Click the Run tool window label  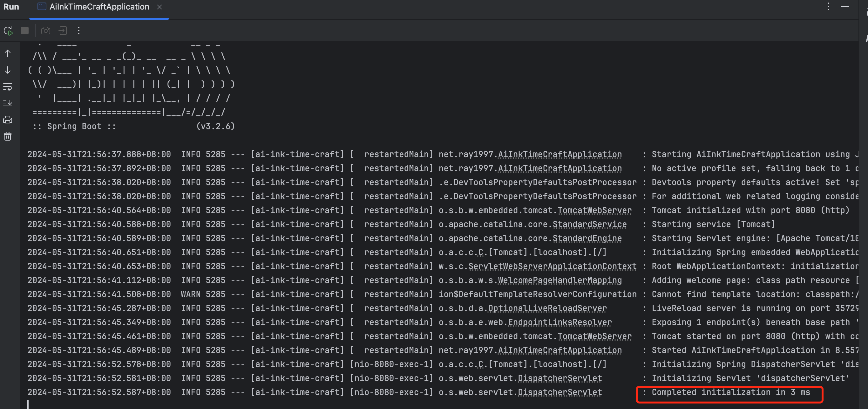coord(11,7)
